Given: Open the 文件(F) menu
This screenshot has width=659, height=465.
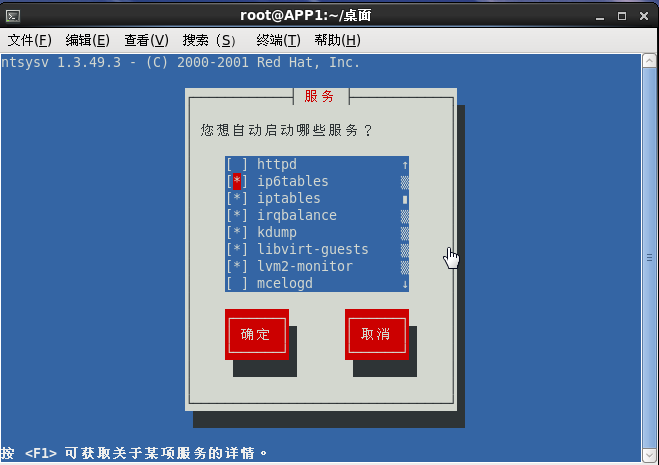Looking at the screenshot, I should pyautogui.click(x=30, y=40).
